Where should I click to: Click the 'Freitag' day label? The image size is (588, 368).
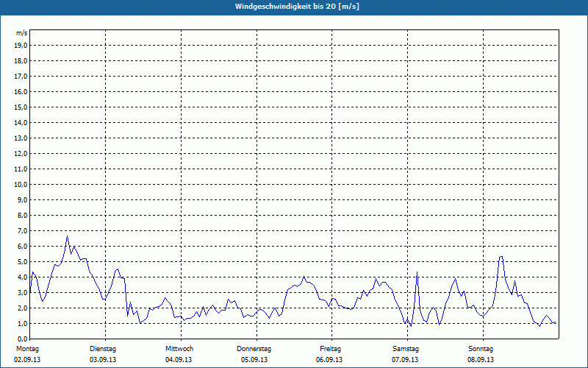[330, 349]
